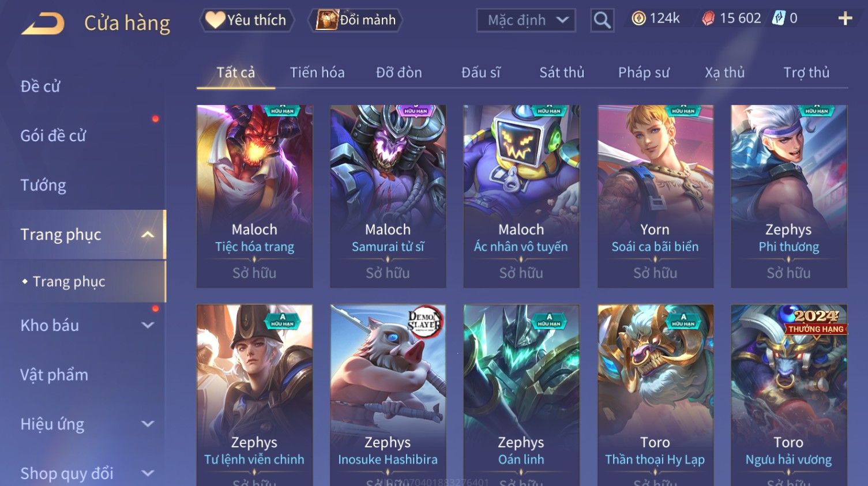Select the Yorn Soái ca bãi biển skin card
This screenshot has width=868, height=486.
click(655, 196)
